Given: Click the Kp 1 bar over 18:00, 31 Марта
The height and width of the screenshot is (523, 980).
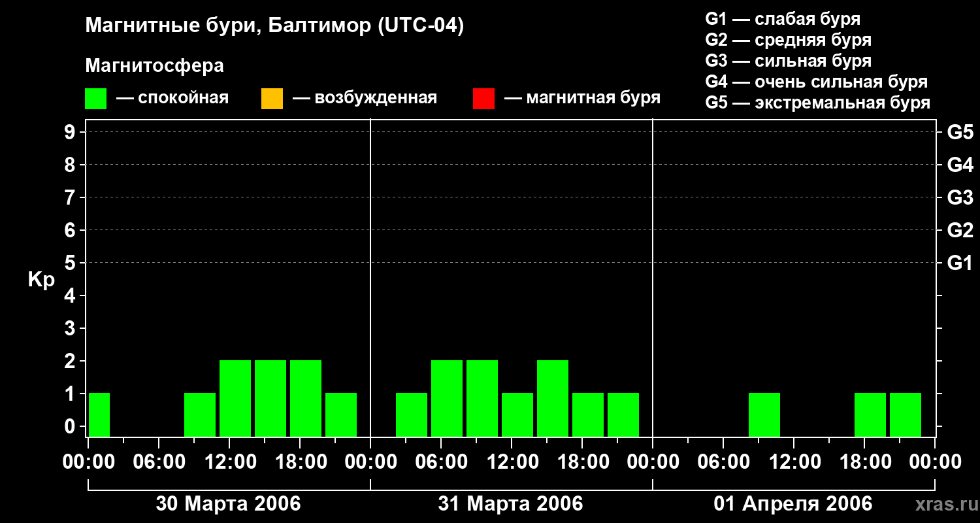Looking at the screenshot, I should click(x=588, y=414).
